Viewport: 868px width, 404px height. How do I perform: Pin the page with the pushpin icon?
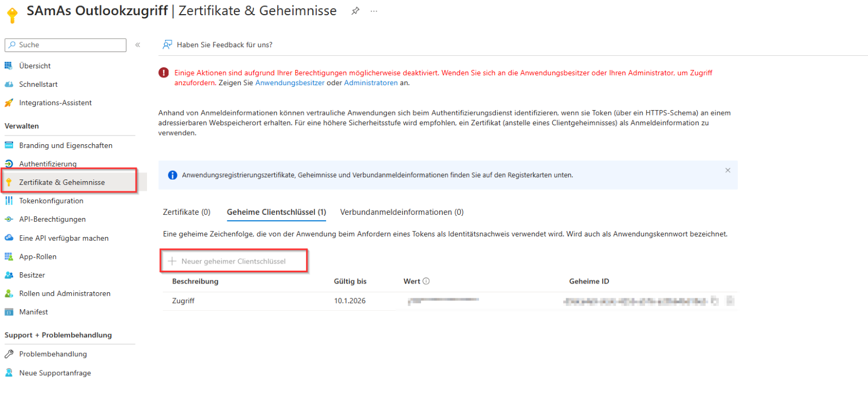click(x=355, y=11)
